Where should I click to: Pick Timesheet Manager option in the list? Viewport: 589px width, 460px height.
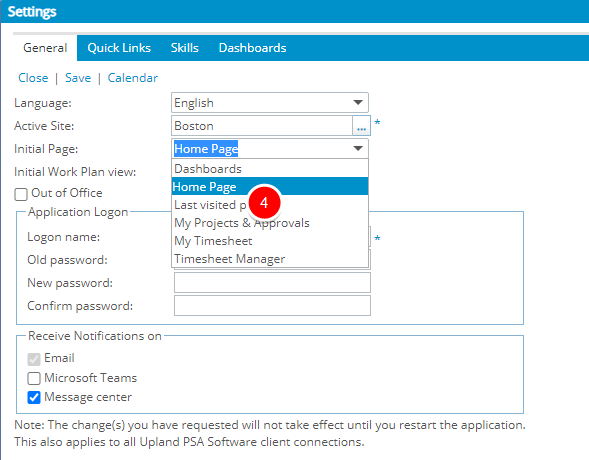(x=270, y=259)
